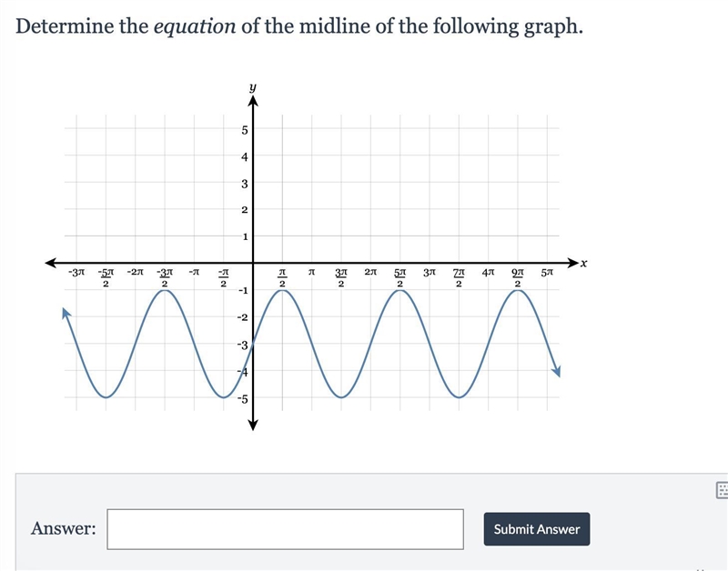Click the 9π/2 tick label
The width and height of the screenshot is (728, 571).
point(518,277)
